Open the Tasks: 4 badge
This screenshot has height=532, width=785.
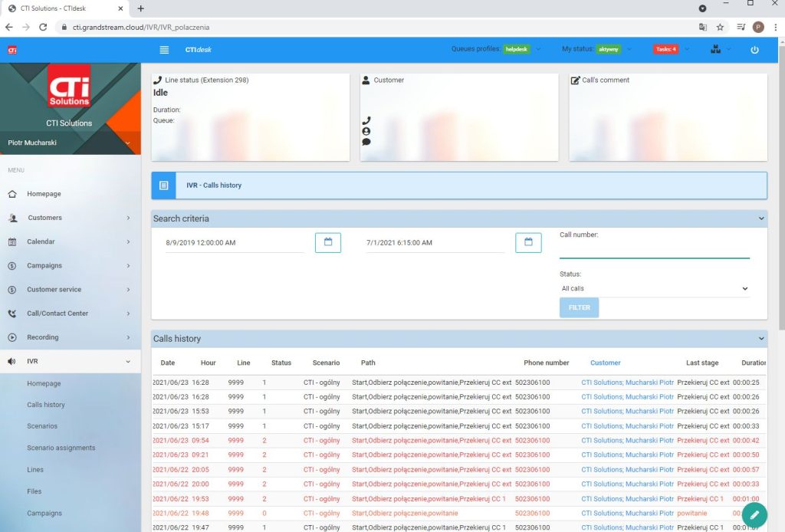tap(665, 50)
